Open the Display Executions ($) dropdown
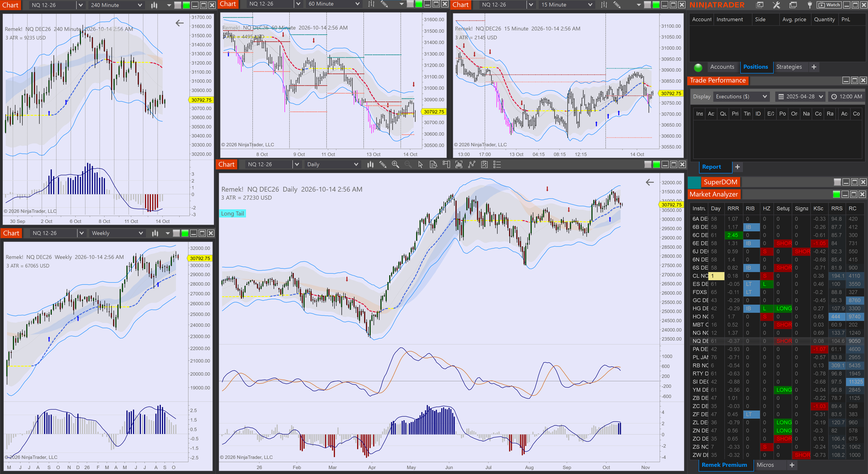 tap(741, 97)
